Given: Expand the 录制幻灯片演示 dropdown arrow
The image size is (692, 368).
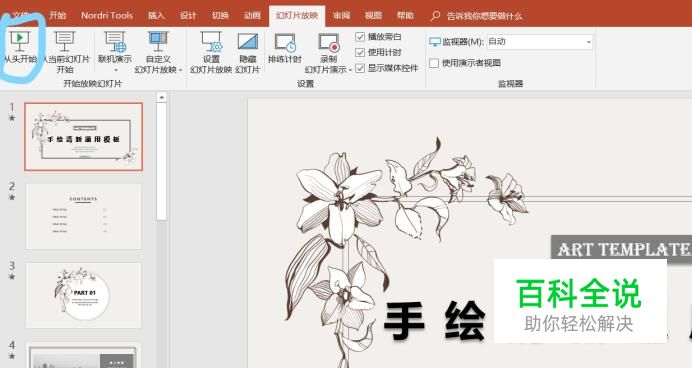Looking at the screenshot, I should pyautogui.click(x=350, y=70).
